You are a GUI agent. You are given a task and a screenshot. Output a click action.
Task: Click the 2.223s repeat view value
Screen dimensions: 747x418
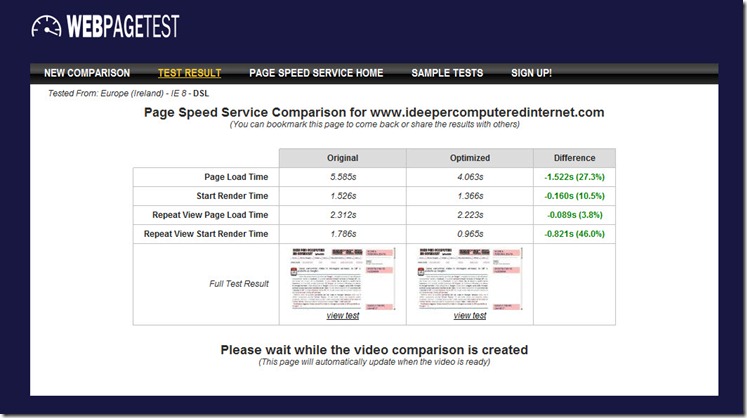[x=470, y=215]
